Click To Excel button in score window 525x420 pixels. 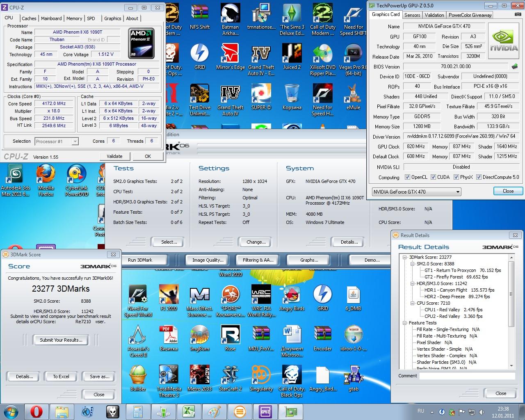61,377
